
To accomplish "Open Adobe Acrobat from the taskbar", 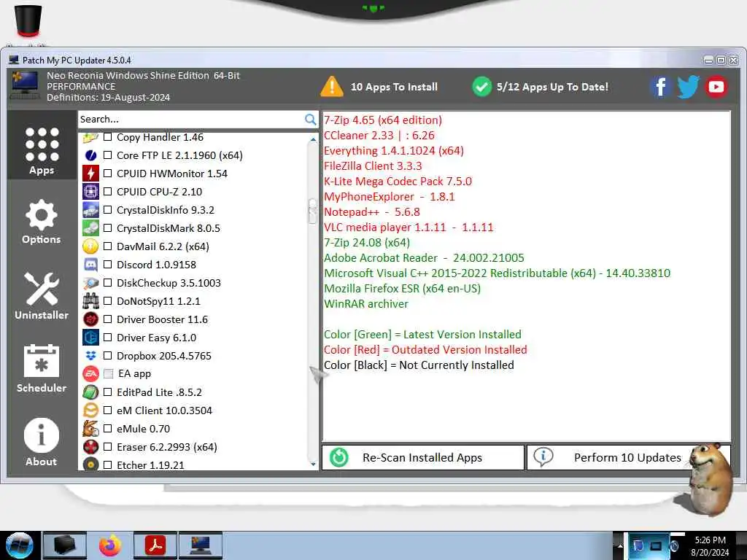I will tap(155, 545).
